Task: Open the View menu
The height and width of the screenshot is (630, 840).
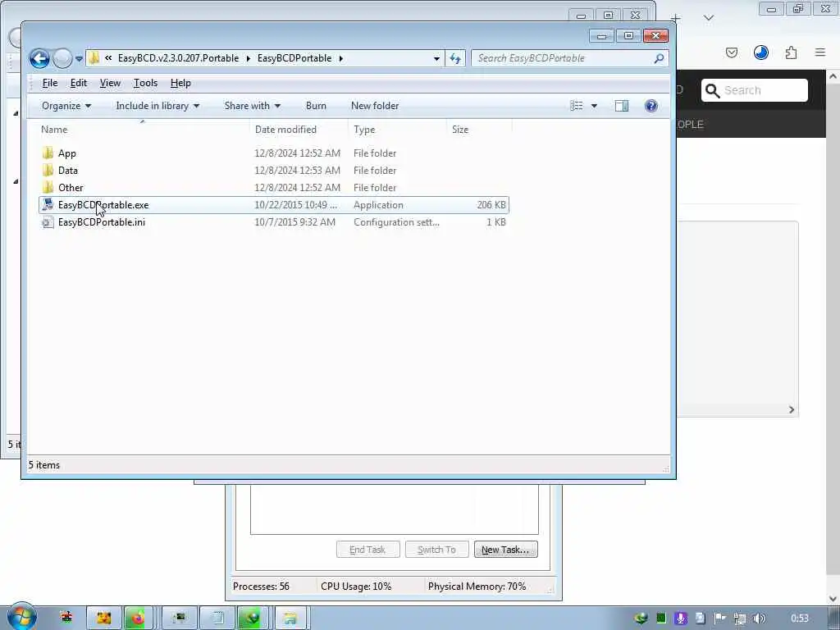Action: coord(110,83)
